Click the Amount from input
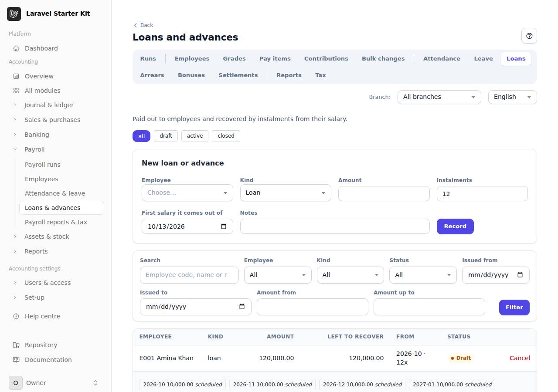The width and height of the screenshot is (558, 392). (313, 307)
